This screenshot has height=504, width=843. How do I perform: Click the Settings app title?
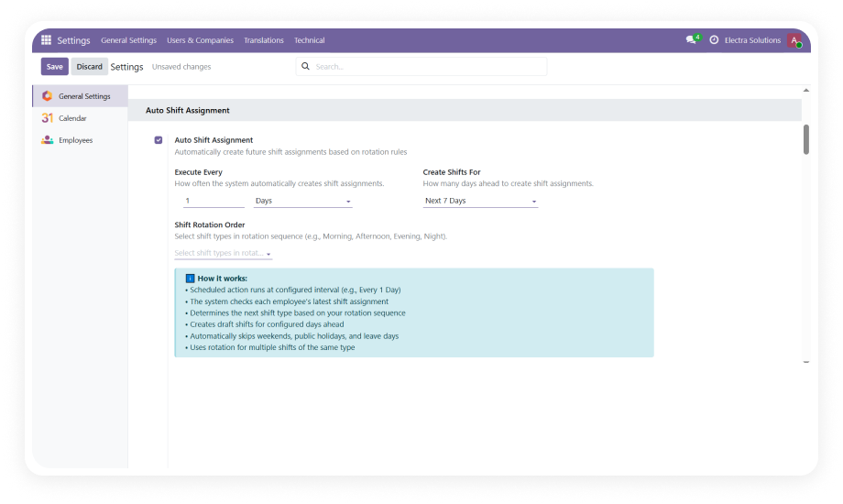(x=73, y=40)
